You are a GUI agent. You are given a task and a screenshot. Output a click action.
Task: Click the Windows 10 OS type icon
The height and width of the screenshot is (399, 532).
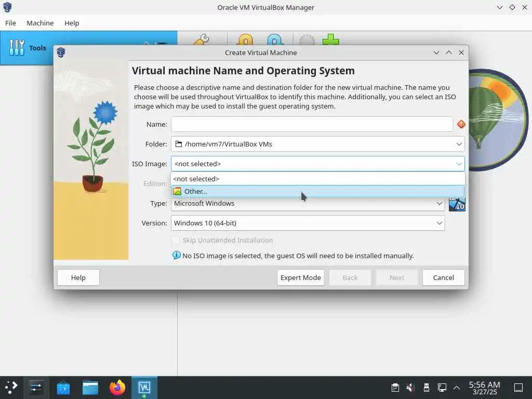pyautogui.click(x=457, y=204)
